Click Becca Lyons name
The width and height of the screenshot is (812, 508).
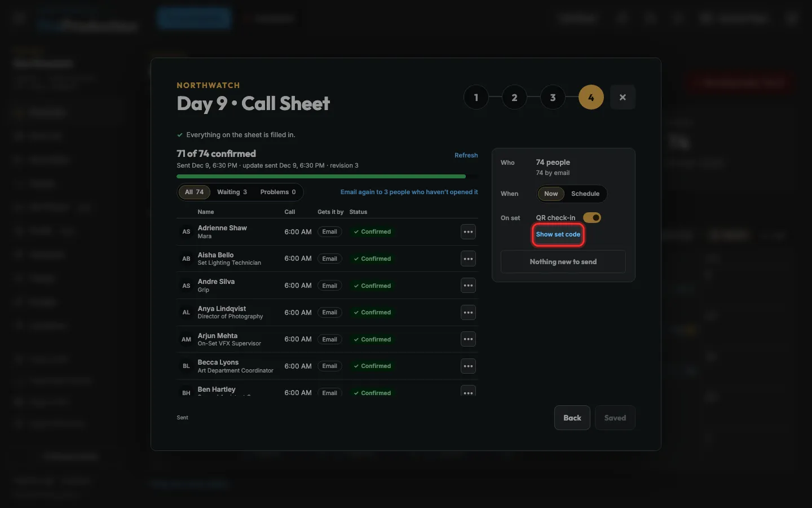(x=218, y=362)
